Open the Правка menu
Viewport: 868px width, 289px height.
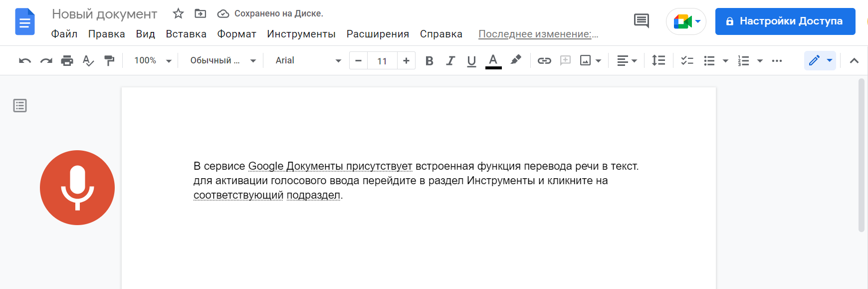[x=107, y=34]
